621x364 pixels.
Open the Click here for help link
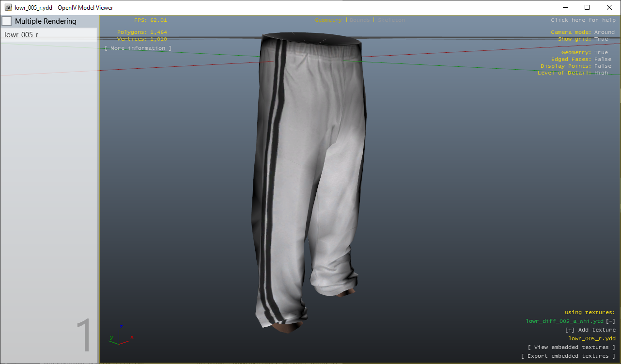click(x=583, y=20)
